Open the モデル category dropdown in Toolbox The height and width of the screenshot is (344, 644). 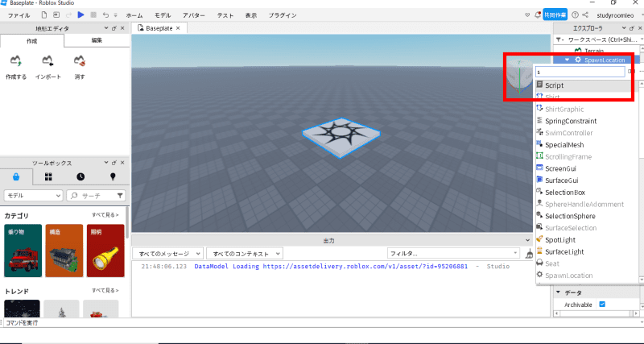pyautogui.click(x=33, y=195)
